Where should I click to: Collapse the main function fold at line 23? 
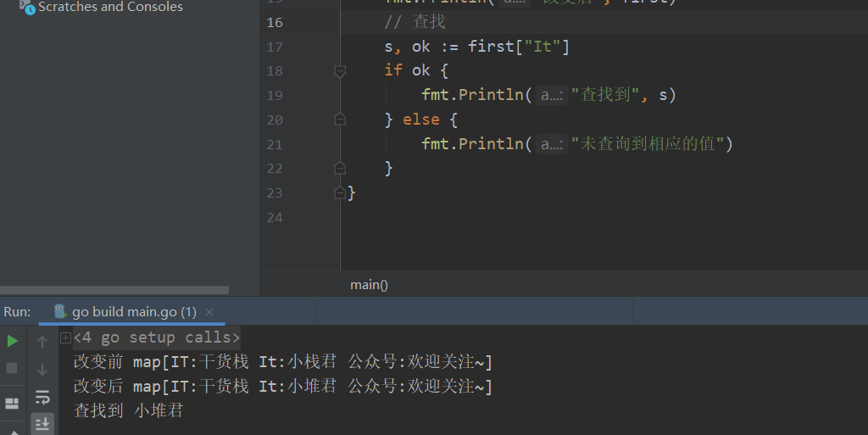point(340,192)
